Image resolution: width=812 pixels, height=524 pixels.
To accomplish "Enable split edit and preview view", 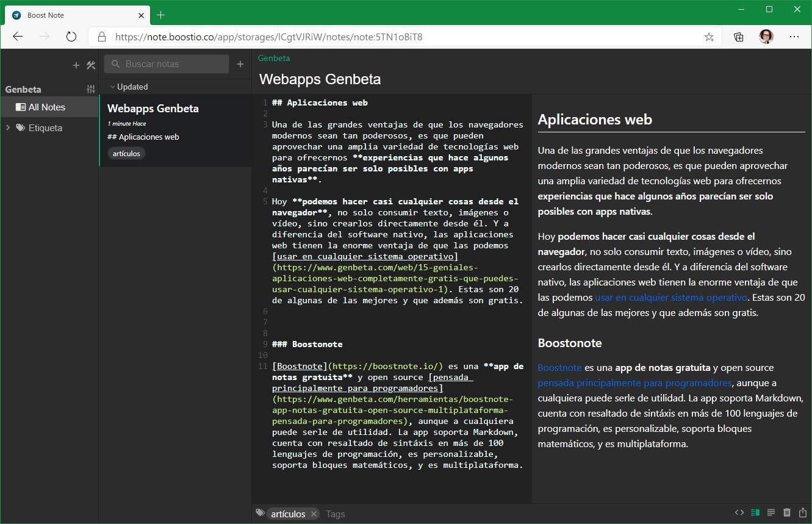I will (755, 512).
